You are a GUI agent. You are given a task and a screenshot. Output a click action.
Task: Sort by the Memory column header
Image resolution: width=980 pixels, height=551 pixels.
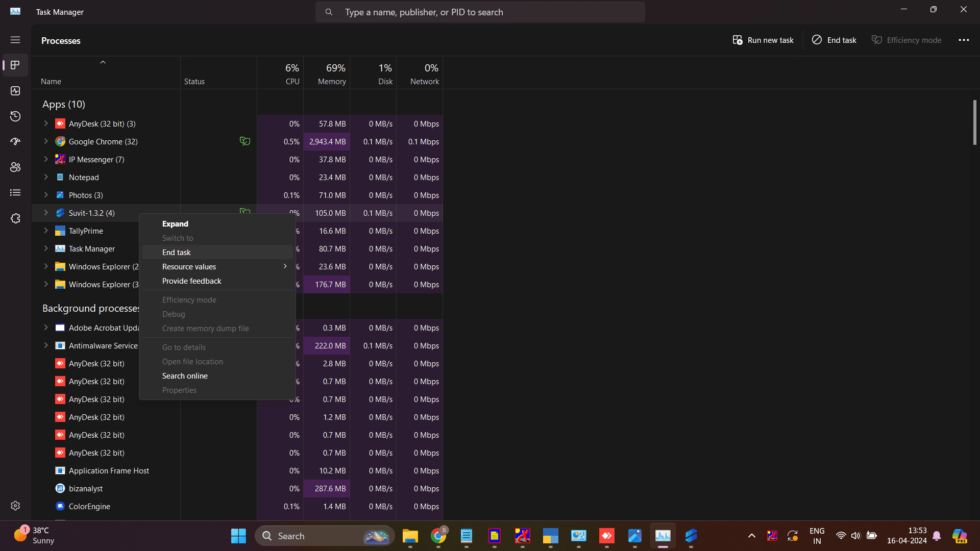pyautogui.click(x=327, y=72)
